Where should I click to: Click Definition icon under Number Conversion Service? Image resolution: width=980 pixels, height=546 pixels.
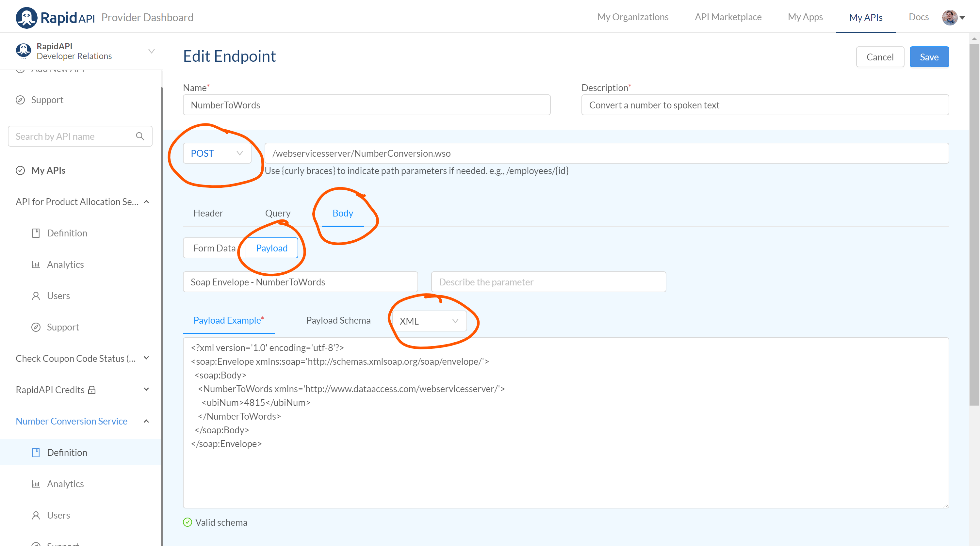[x=36, y=453]
